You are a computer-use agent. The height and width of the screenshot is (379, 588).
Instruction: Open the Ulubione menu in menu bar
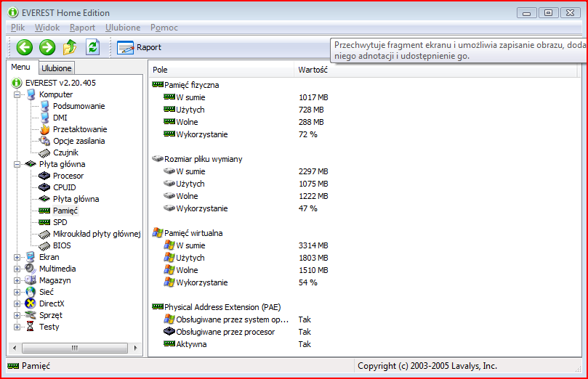point(123,28)
